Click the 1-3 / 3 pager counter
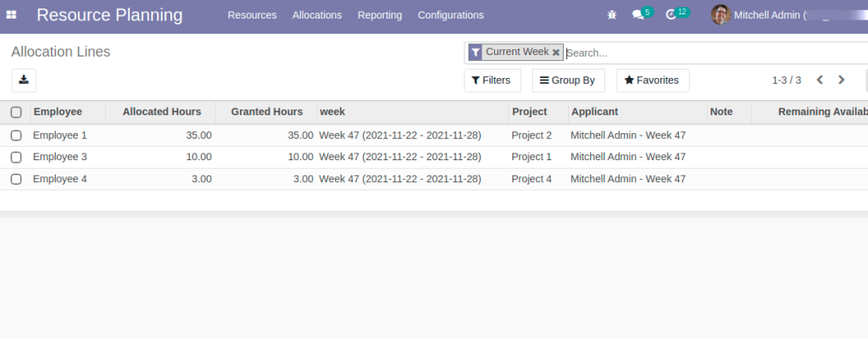This screenshot has height=339, width=868. tap(787, 81)
